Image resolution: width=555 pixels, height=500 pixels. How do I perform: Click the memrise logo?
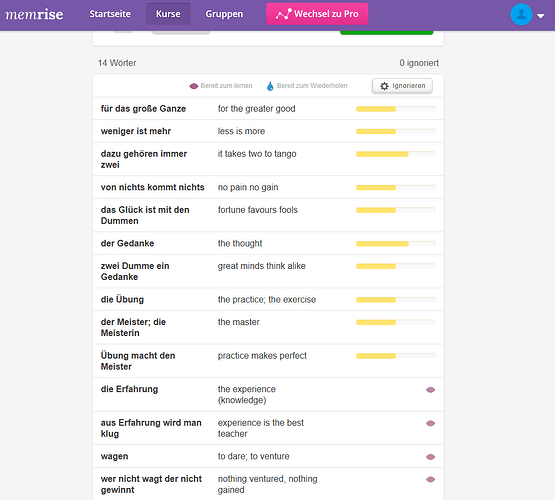click(x=34, y=14)
